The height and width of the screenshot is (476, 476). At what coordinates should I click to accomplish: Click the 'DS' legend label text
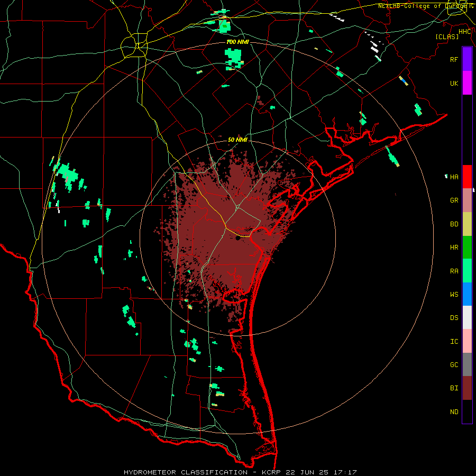tap(454, 318)
